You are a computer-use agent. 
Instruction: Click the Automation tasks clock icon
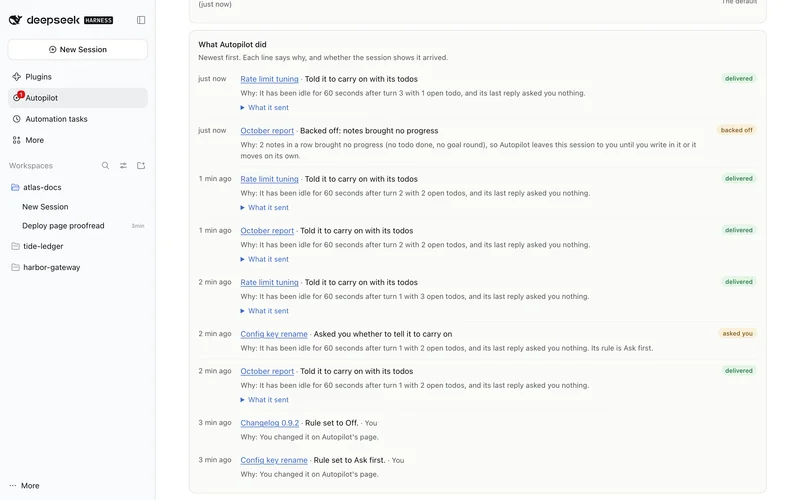(x=16, y=119)
